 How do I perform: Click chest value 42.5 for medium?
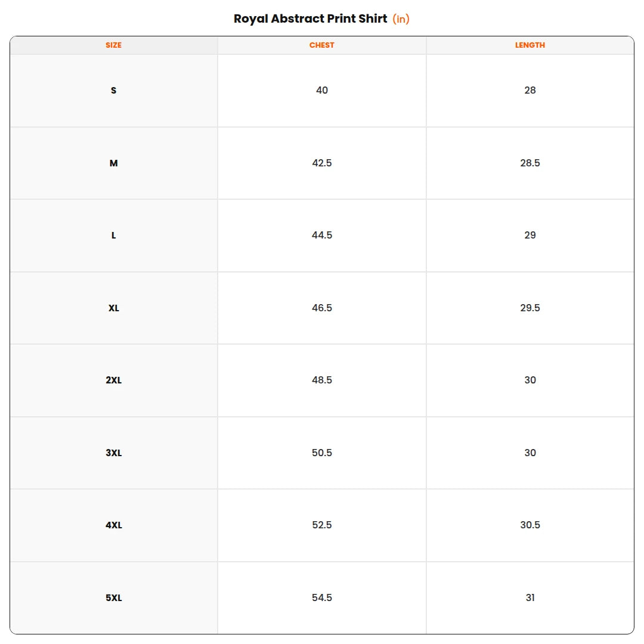pyautogui.click(x=322, y=163)
